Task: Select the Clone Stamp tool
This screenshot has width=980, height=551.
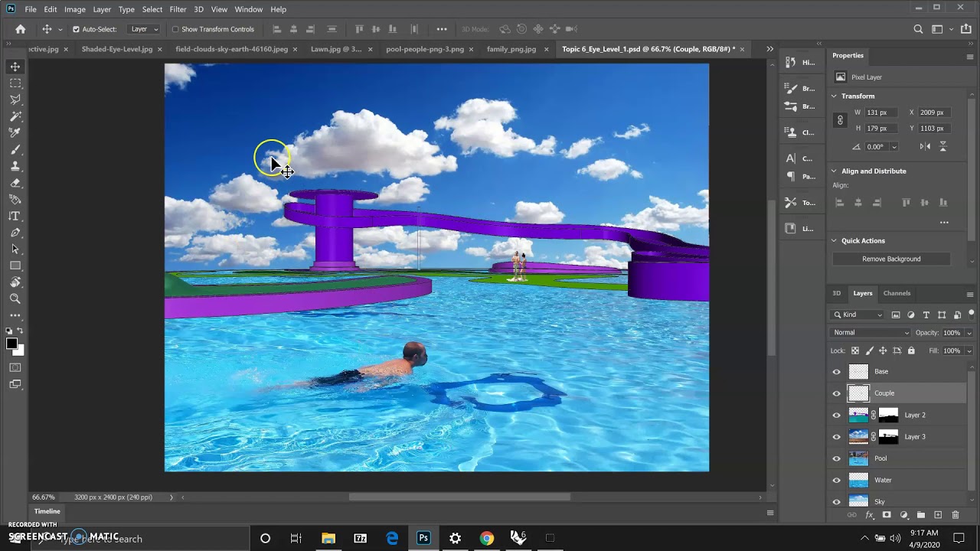Action: (15, 166)
